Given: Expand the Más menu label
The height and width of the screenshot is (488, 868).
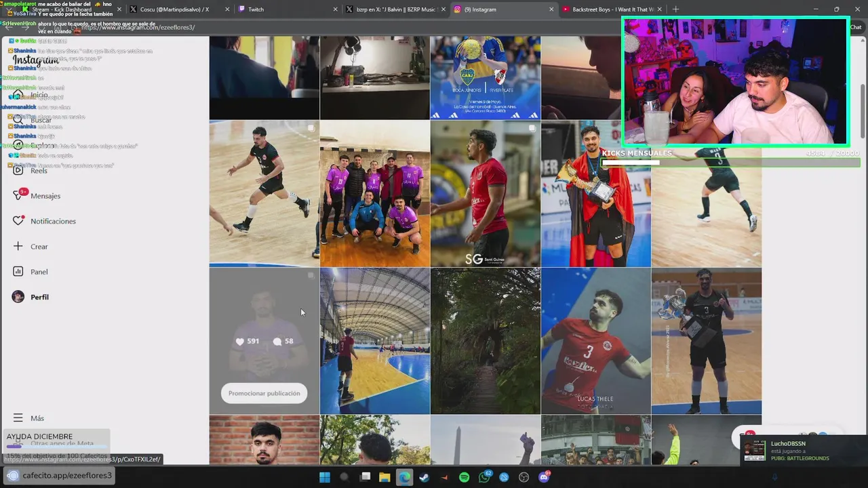Looking at the screenshot, I should [x=37, y=418].
